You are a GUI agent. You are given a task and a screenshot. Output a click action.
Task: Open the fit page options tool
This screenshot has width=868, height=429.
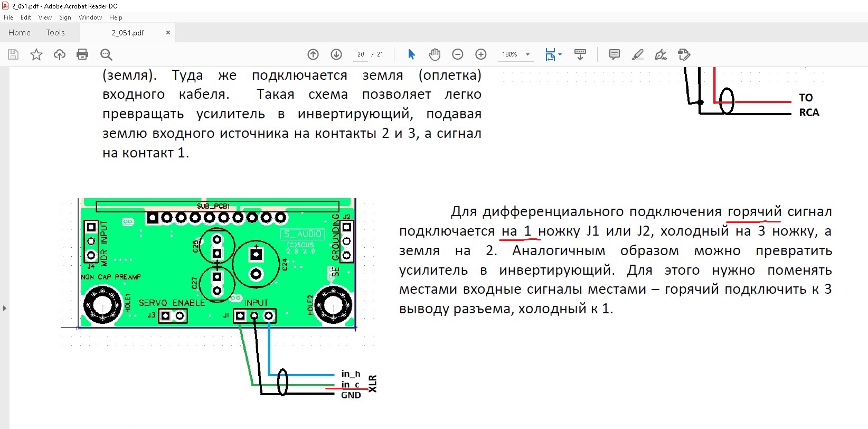click(x=551, y=54)
